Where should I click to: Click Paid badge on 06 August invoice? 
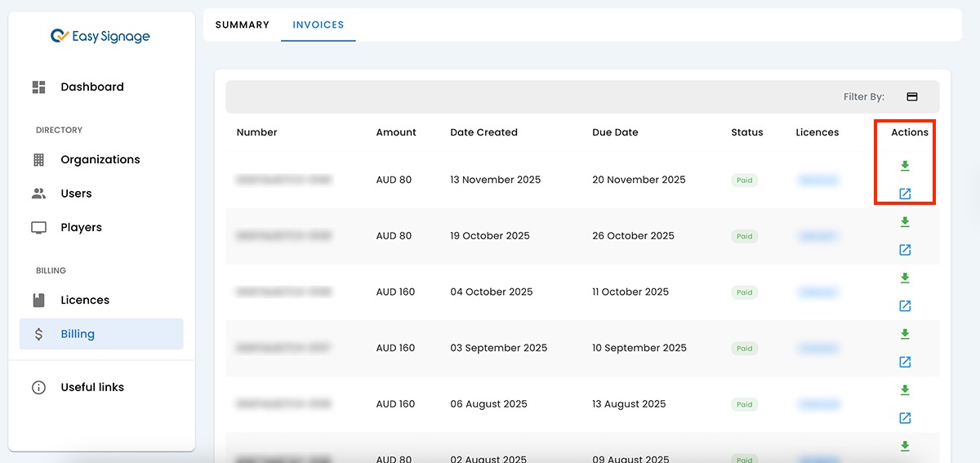click(x=745, y=404)
